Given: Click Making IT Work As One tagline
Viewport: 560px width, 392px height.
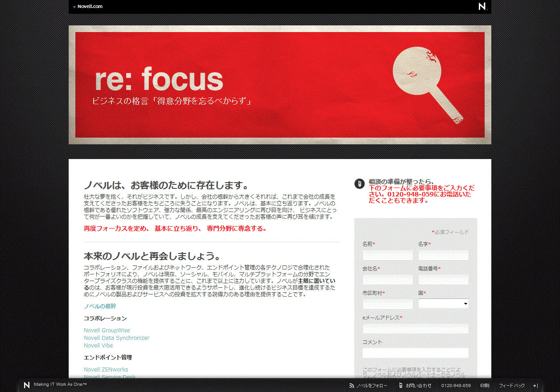Looking at the screenshot, I should pos(60,384).
